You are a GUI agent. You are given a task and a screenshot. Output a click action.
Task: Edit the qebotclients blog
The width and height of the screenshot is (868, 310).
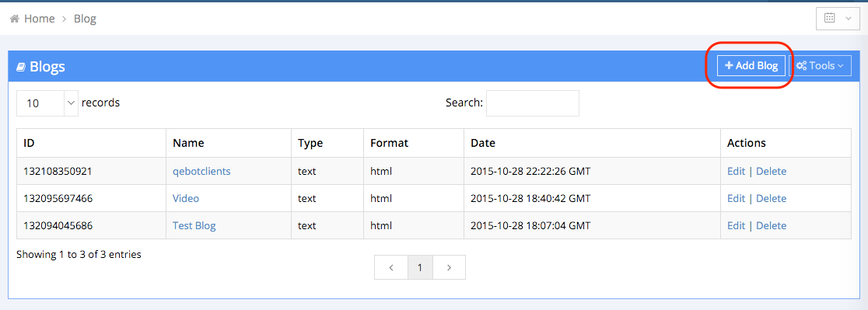pyautogui.click(x=737, y=171)
